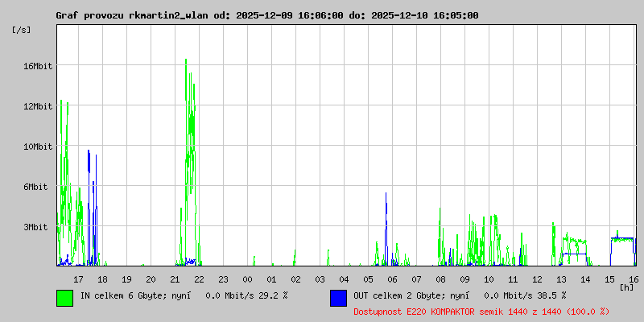Click hour label '02' on x-axis
644x322 pixels.
[x=295, y=279]
